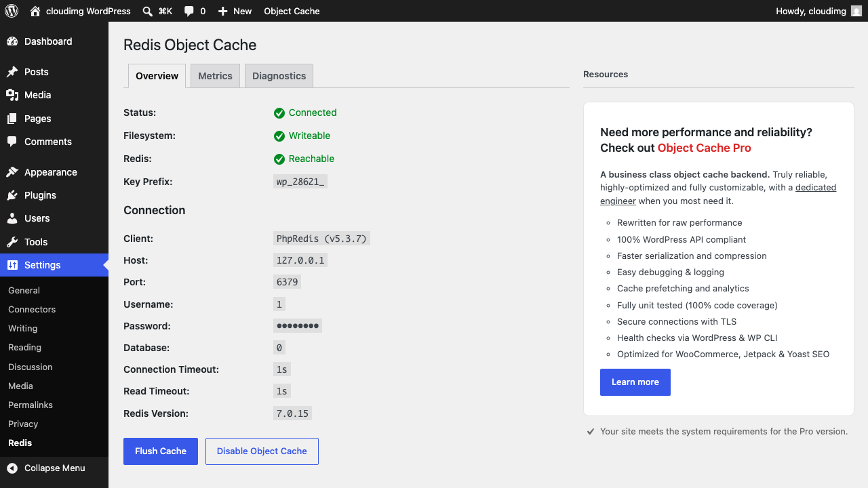Click the Connection section heading
This screenshot has height=488, width=868.
[155, 210]
